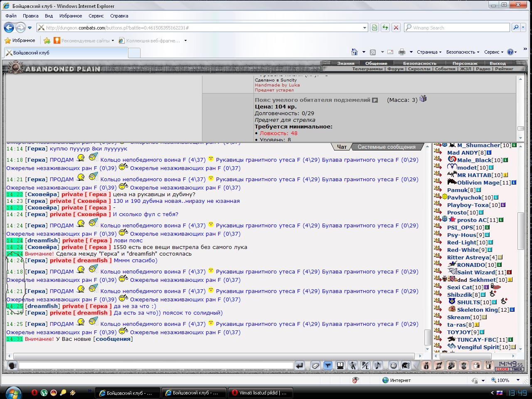Open the Файл menu
532x399 pixels.
(11, 16)
